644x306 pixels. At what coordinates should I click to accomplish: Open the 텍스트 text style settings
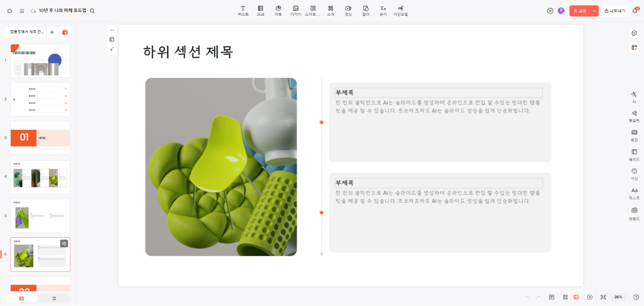(634, 194)
